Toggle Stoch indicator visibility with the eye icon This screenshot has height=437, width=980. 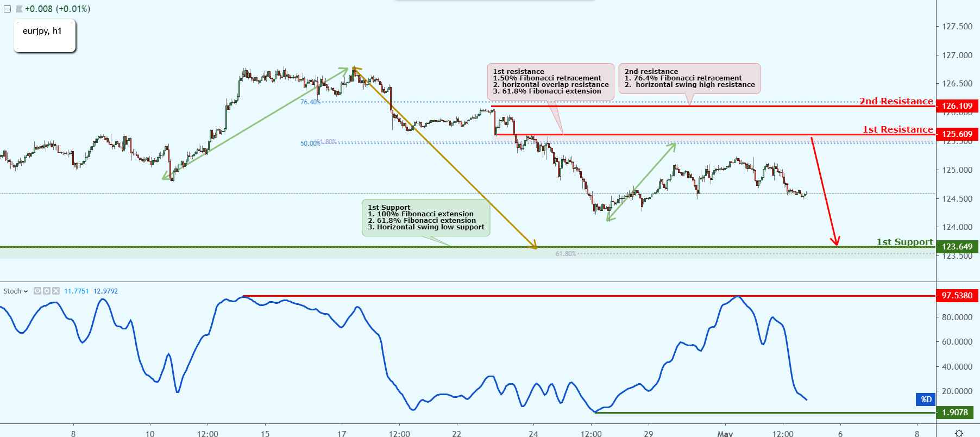pyautogui.click(x=37, y=291)
